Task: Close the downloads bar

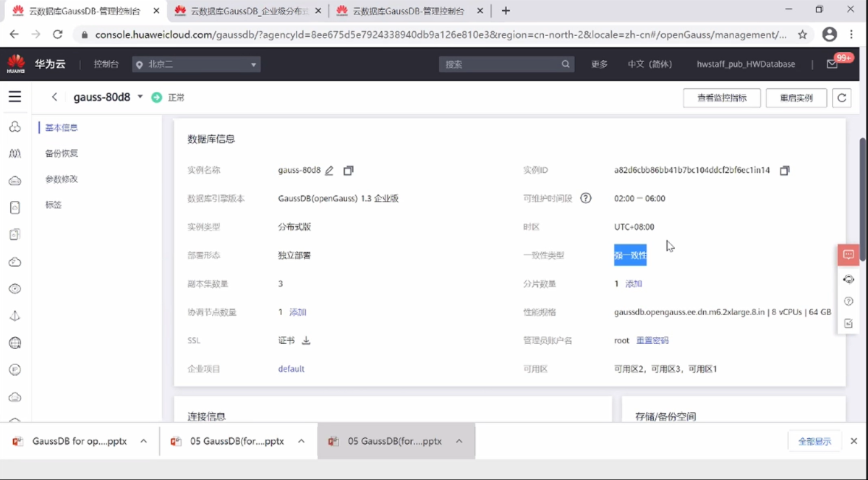Action: (854, 442)
